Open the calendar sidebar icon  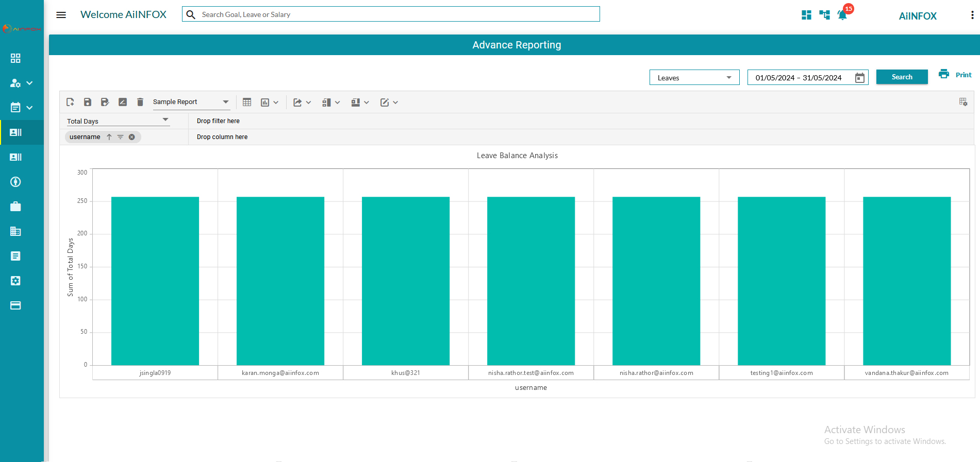15,107
